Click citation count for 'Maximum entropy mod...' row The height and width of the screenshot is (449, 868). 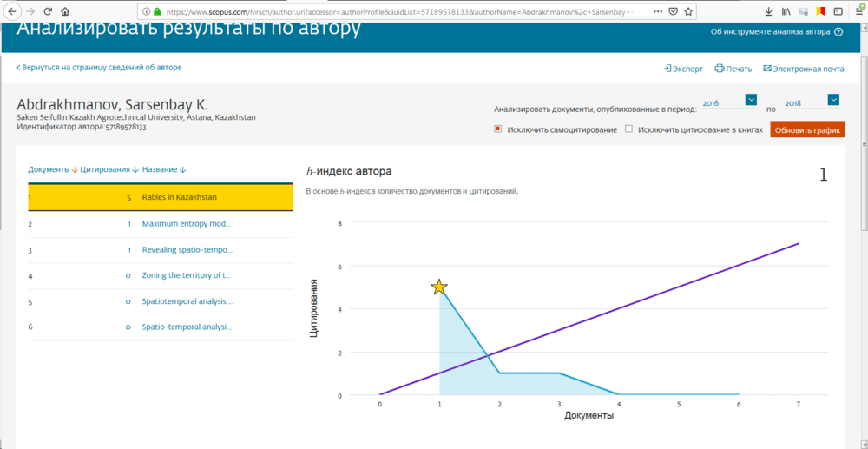click(129, 224)
